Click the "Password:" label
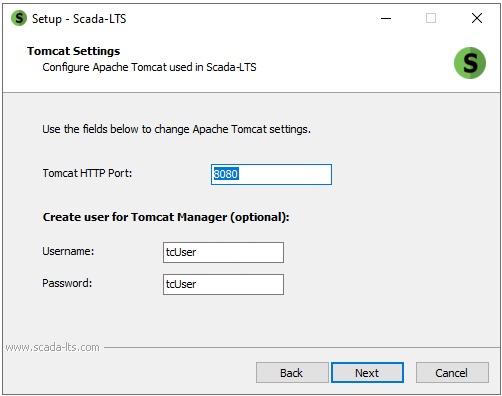 pyautogui.click(x=67, y=283)
